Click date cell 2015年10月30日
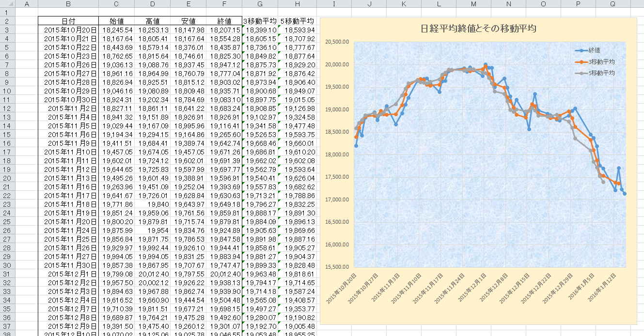644x336 pixels. pos(68,99)
